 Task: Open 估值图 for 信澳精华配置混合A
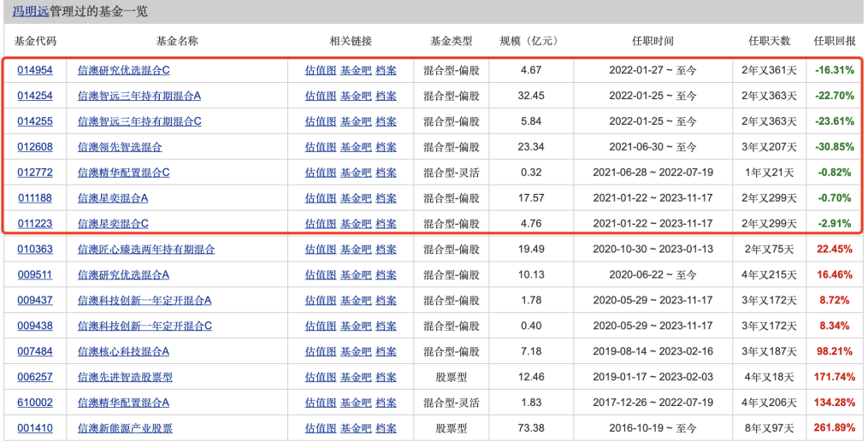321,403
